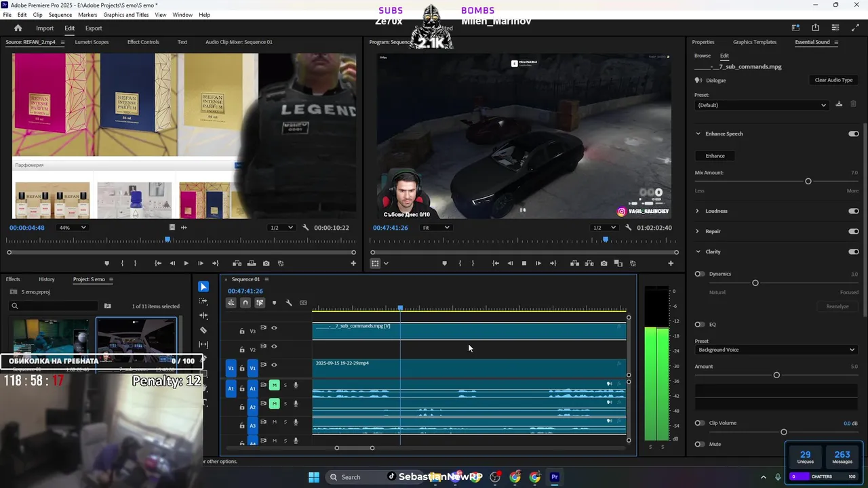Open the Markers menu
Screen dimensions: 868x488
coord(87,15)
